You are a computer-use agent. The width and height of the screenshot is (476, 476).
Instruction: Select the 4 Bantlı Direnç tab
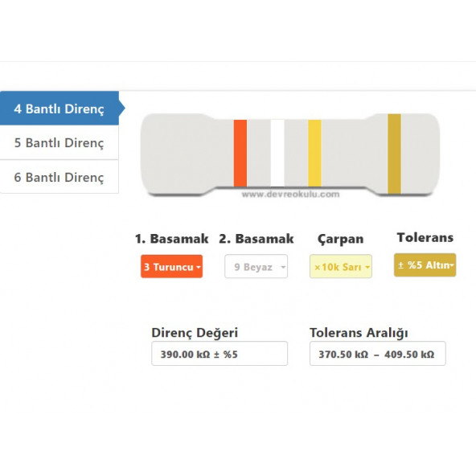point(59,109)
